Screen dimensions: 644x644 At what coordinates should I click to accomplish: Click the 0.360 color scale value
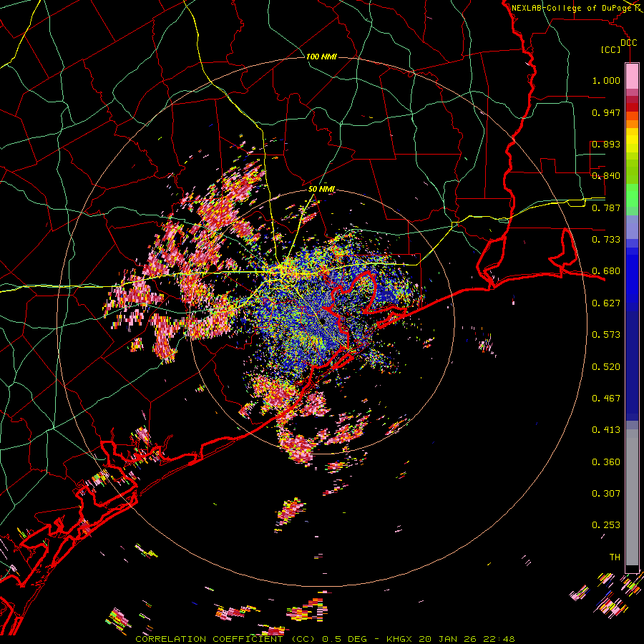606,462
